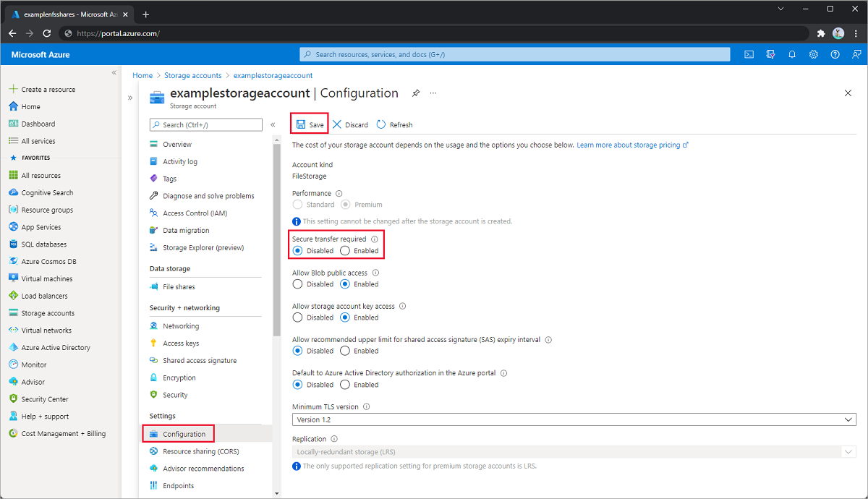Open Learn more about storage pricing link
The height and width of the screenshot is (499, 868).
632,145
